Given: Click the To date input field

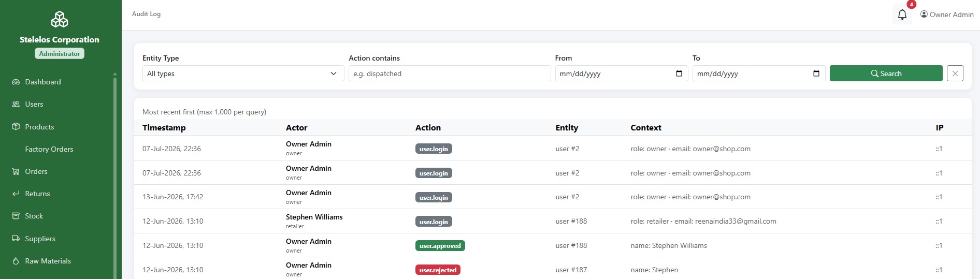Looking at the screenshot, I should pos(758,74).
